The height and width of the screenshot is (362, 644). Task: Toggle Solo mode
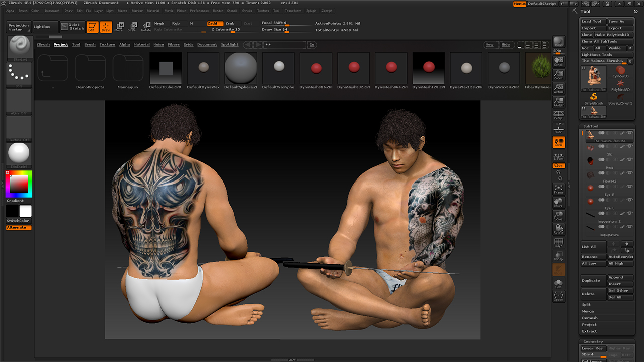[x=558, y=284]
